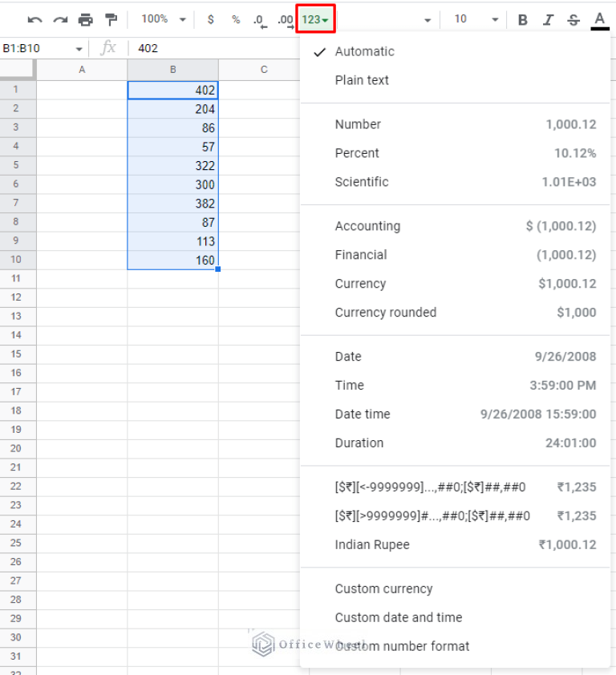Click the Redo arrow icon
Screen dimensions: 616x675
point(60,19)
